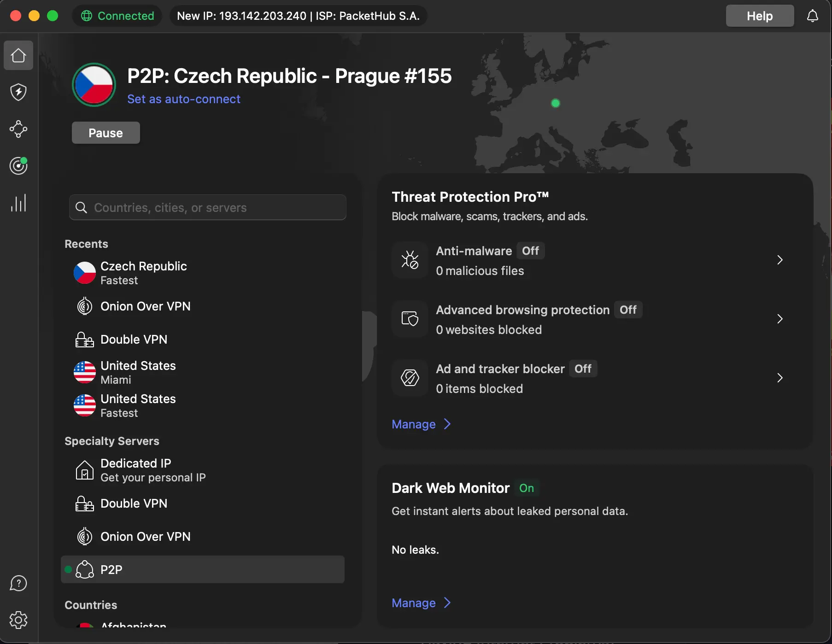Image resolution: width=832 pixels, height=644 pixels.
Task: Open support chat bubble icon
Action: 18,583
